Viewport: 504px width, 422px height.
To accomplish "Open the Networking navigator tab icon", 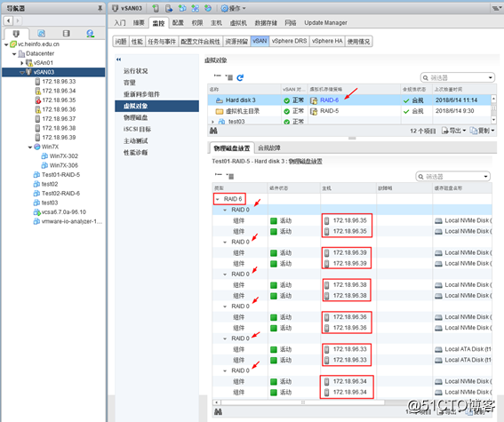I will tap(91, 34).
